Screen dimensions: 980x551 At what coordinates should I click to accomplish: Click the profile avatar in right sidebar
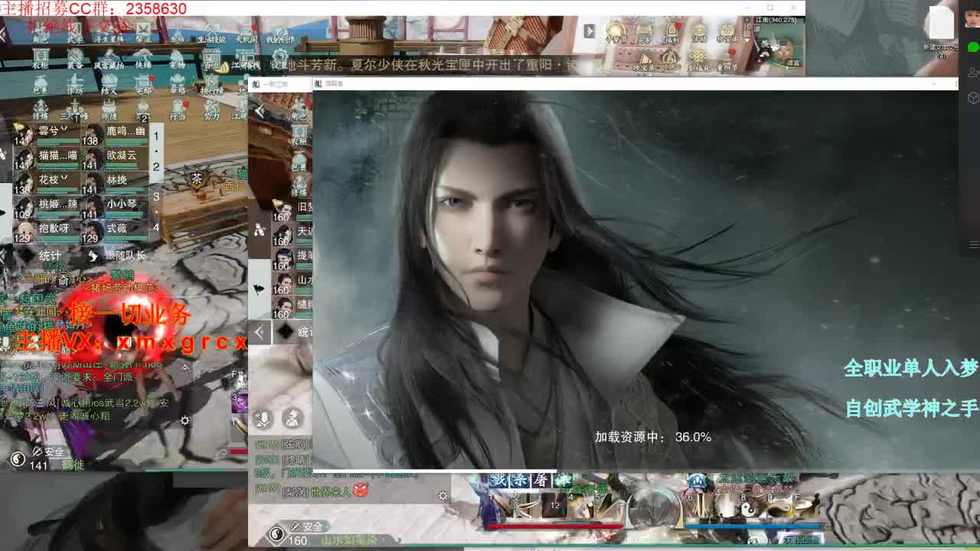pyautogui.click(x=972, y=17)
